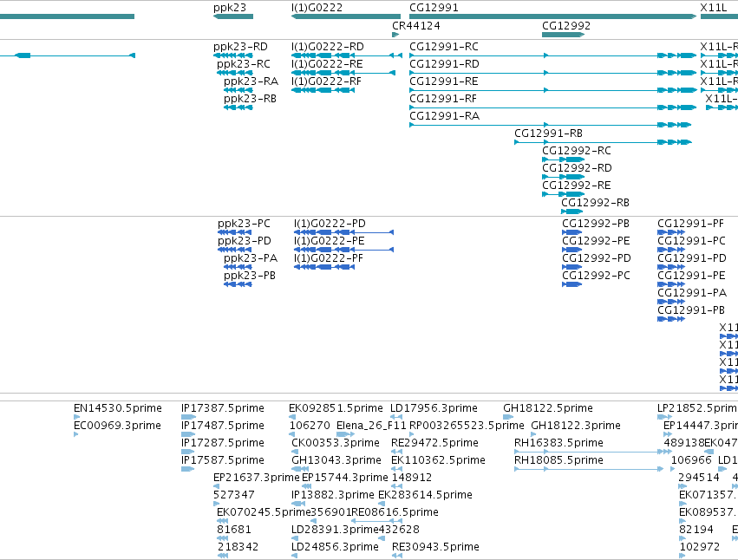Click transcript l(1)G0222-RD

click(x=347, y=55)
